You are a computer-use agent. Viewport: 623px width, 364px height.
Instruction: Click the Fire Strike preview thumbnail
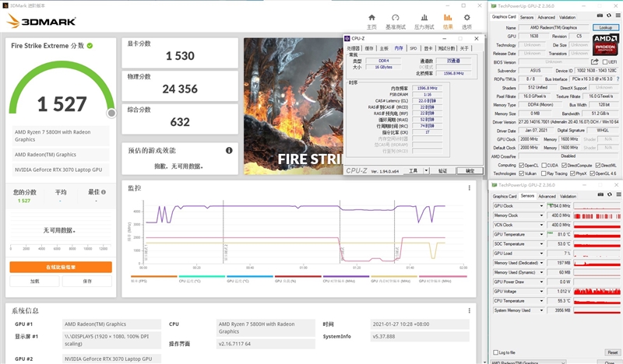pos(294,106)
